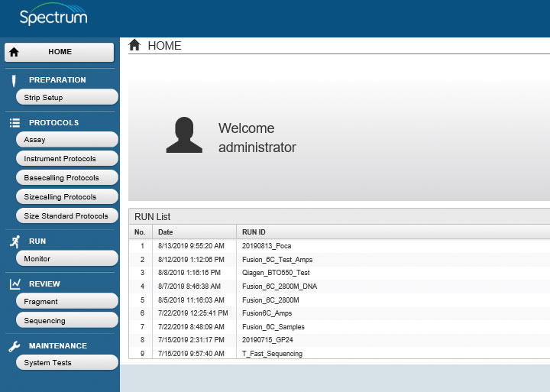Viewport: 550px width, 392px height.
Task: Open Fragment review
Action: coord(66,302)
